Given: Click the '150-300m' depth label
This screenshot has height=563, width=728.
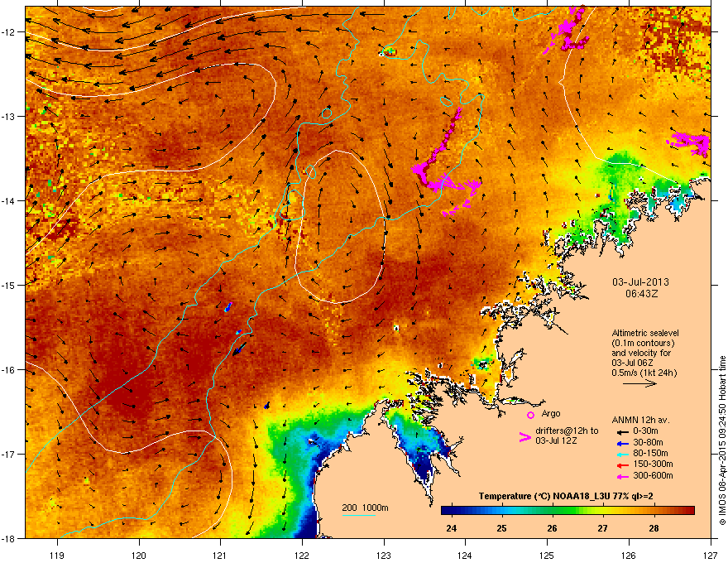Looking at the screenshot, I should point(653,464).
